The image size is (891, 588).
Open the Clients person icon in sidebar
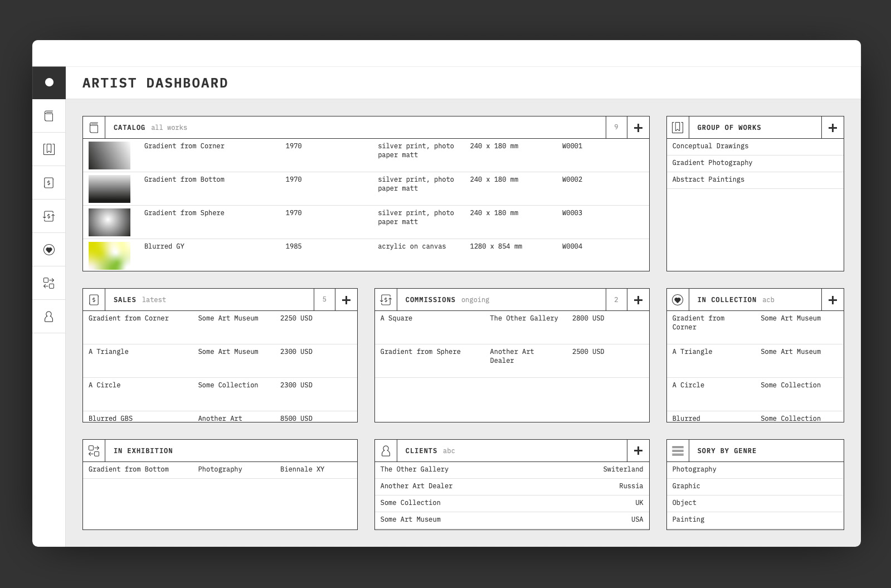pos(49,317)
